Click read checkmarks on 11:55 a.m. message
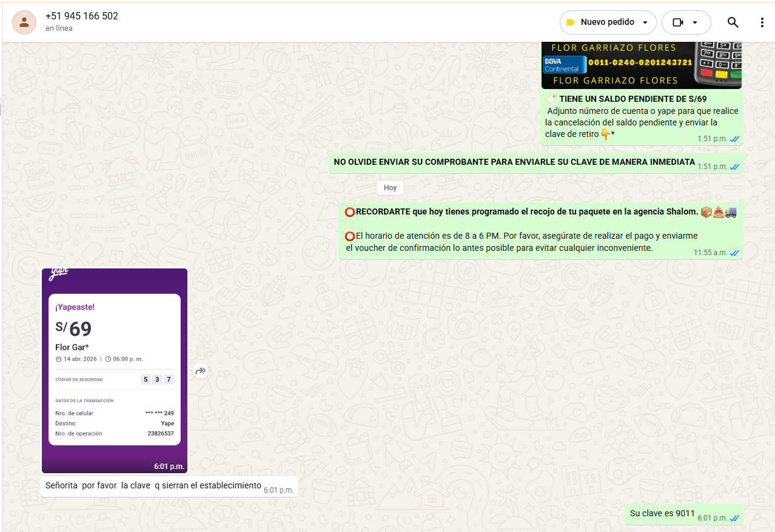775x532 pixels. click(734, 253)
